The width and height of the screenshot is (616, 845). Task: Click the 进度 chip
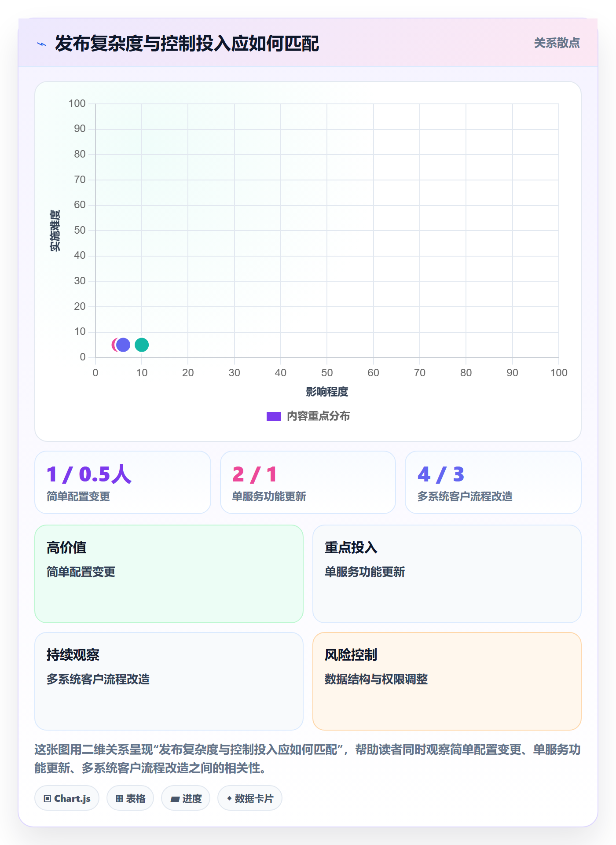click(x=186, y=798)
